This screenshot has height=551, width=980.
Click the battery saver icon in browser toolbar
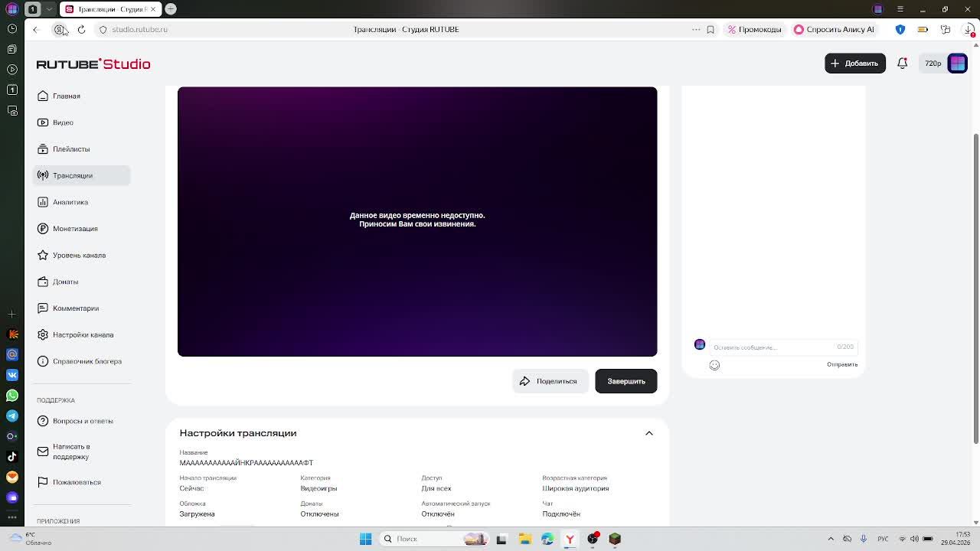[x=923, y=29]
